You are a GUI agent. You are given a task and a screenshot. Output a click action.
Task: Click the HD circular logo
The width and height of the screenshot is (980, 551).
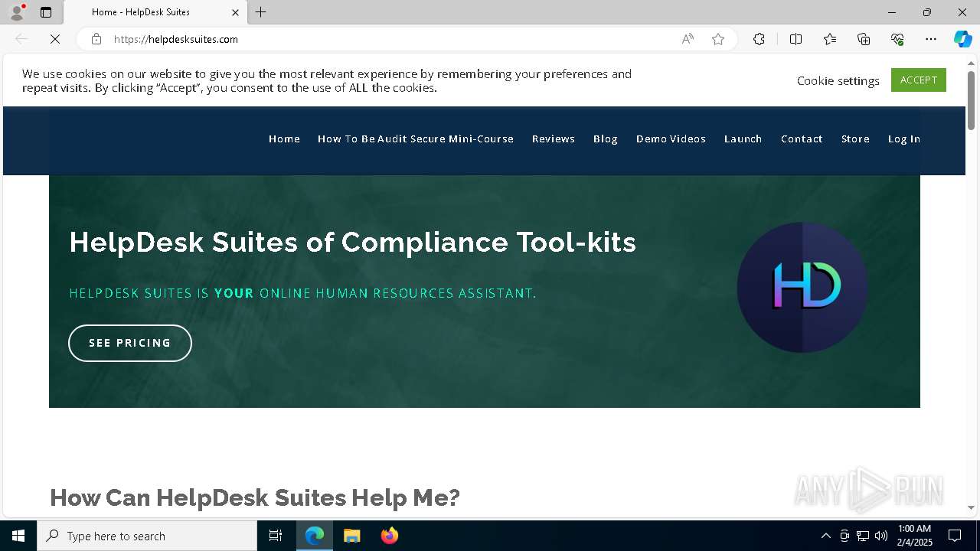click(802, 288)
